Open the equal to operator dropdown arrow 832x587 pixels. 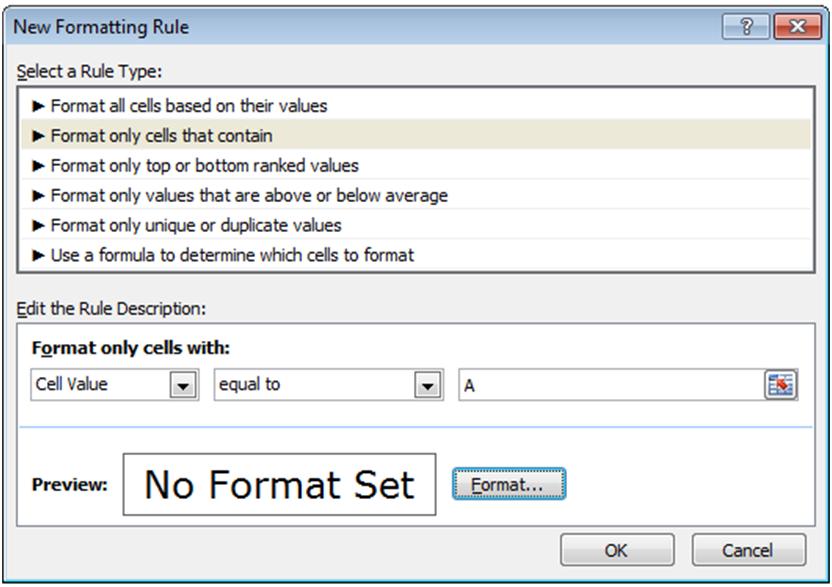pos(428,385)
